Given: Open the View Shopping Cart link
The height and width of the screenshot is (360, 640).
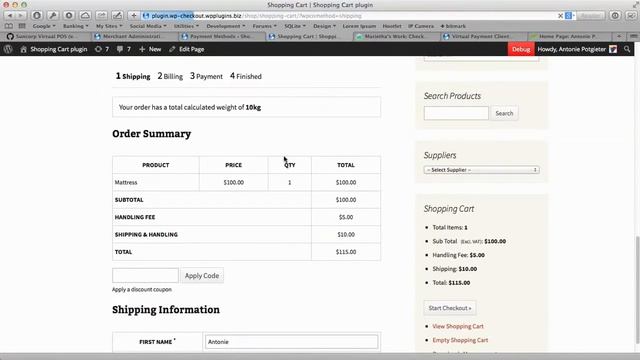Looking at the screenshot, I should (x=458, y=326).
